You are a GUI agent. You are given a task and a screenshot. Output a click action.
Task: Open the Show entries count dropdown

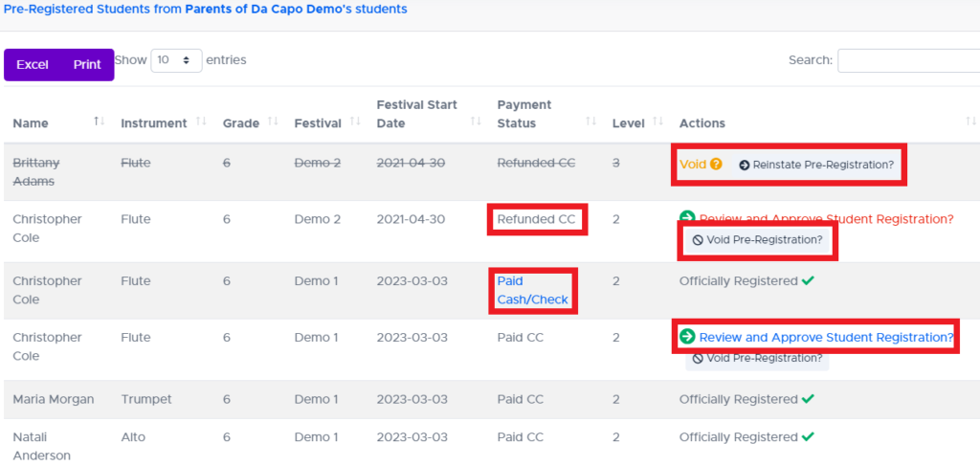[x=176, y=60]
